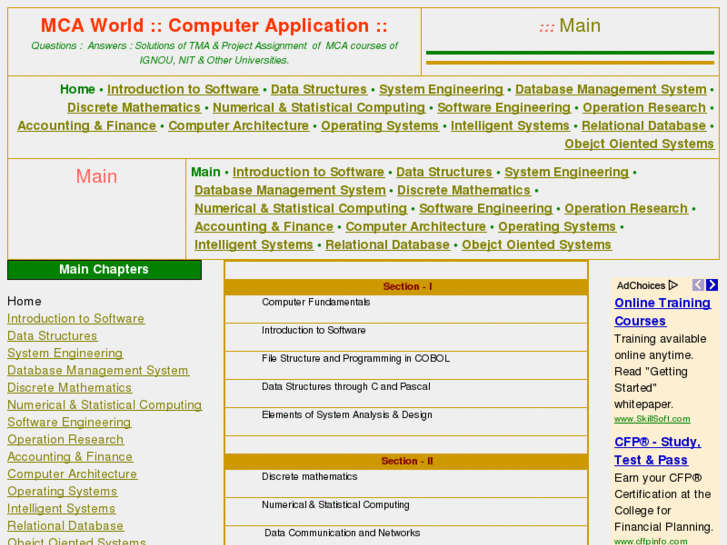Open Computer Architecture in the top navigation bar

[x=238, y=125]
